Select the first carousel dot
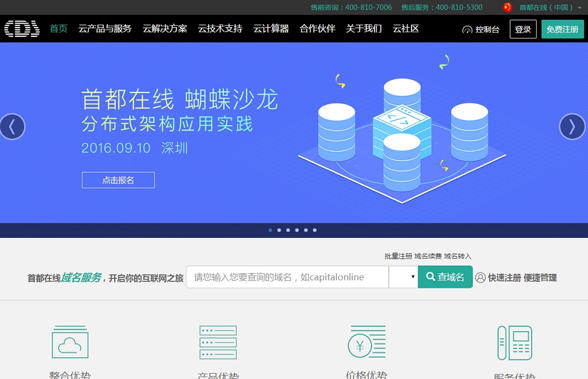588x379 pixels. coord(270,230)
